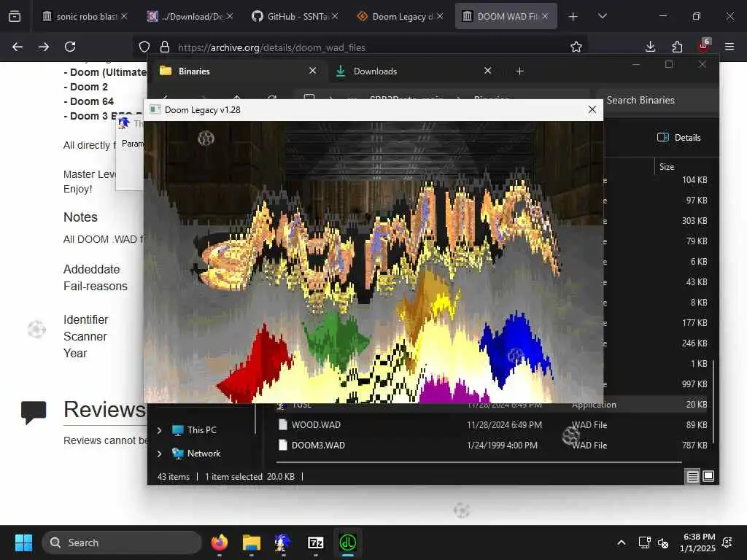Click the padlock site security icon

click(165, 47)
